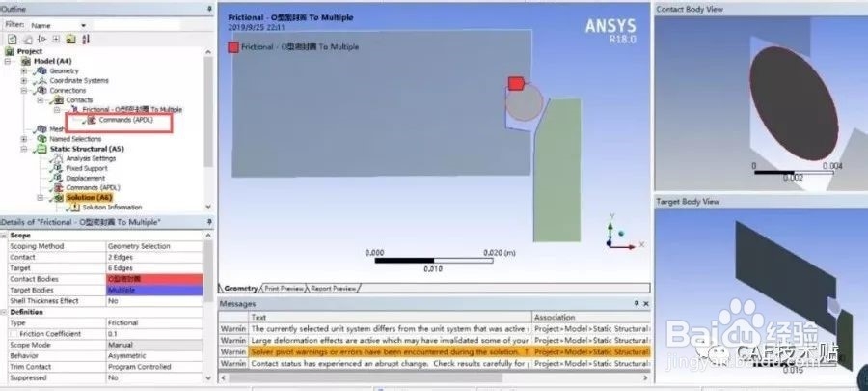The width and height of the screenshot is (868, 391).
Task: Pin the Messages panel
Action: [x=637, y=303]
